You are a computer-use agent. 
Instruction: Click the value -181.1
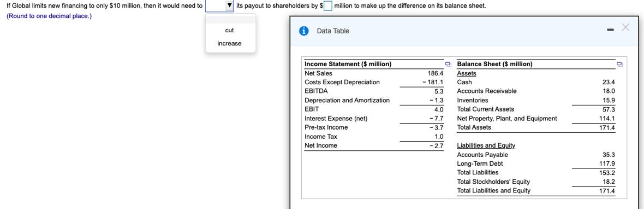click(433, 83)
